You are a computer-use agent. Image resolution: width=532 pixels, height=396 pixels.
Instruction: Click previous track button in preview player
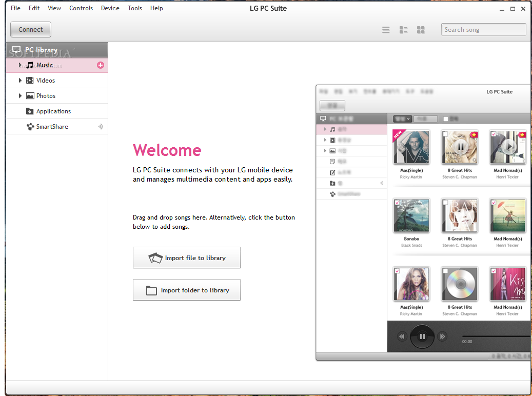coord(402,336)
